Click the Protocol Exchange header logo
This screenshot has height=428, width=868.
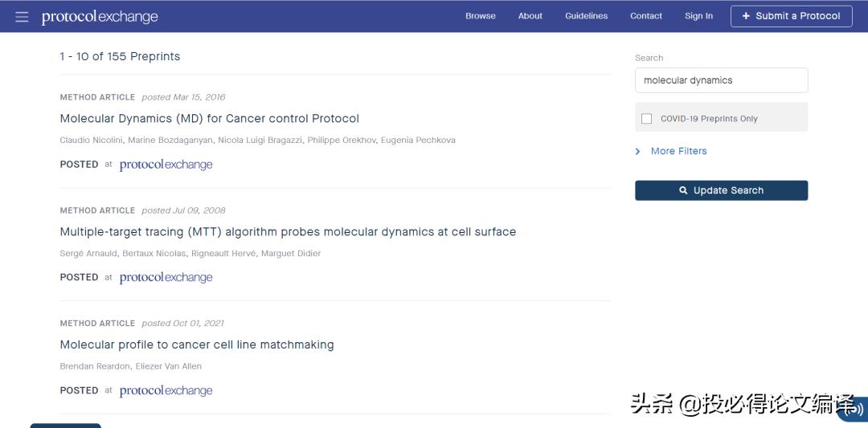pyautogui.click(x=100, y=17)
